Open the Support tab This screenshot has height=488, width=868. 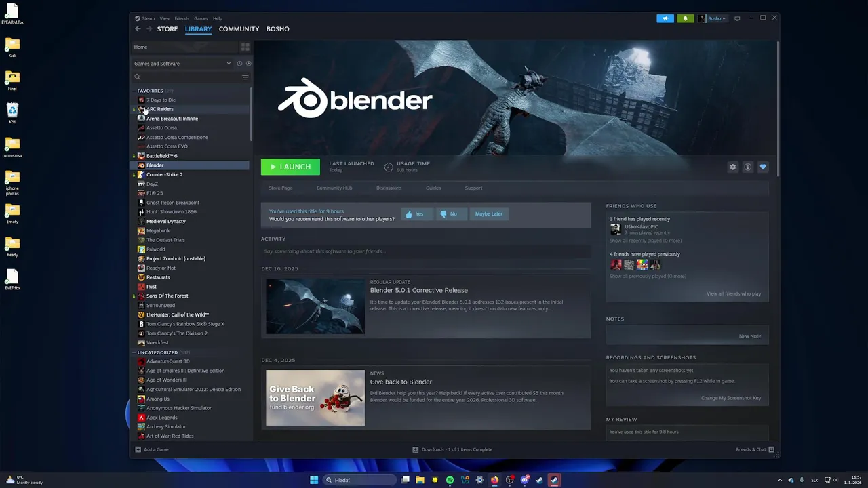(473, 188)
